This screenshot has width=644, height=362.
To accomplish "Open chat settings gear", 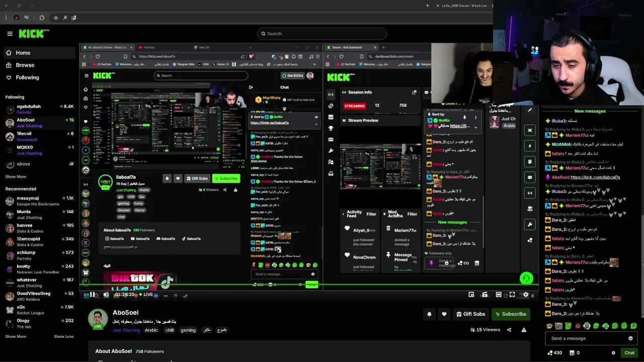I will point(613,353).
